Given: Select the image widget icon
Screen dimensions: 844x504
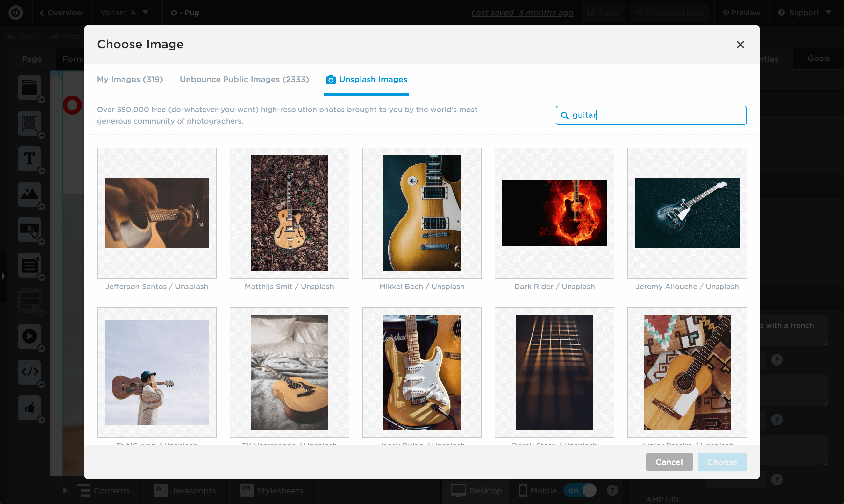Looking at the screenshot, I should tap(29, 194).
